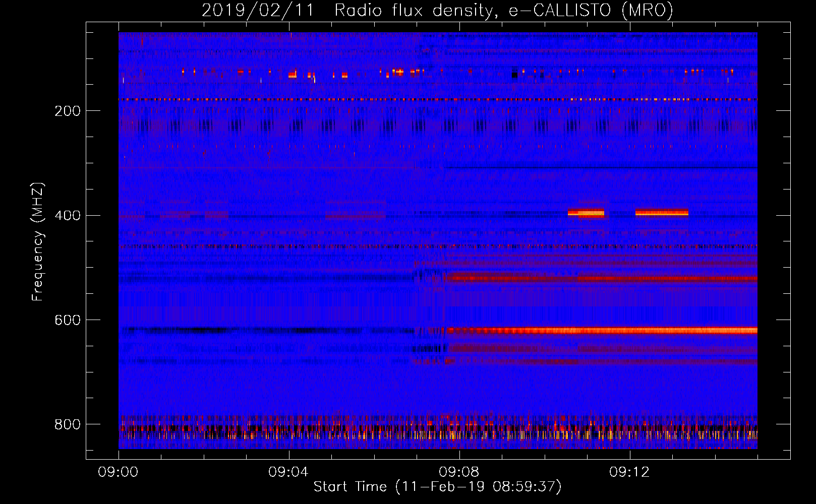Click the 'Start Time (11-Feb-19 08:59:37)' label
The width and height of the screenshot is (816, 504).
tap(437, 487)
